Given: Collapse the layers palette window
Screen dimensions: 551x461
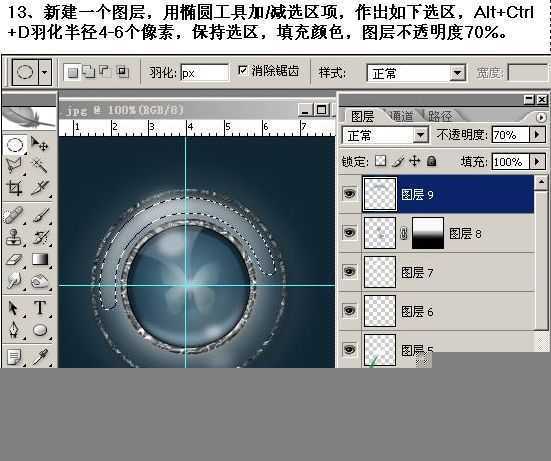Looking at the screenshot, I should (529, 100).
